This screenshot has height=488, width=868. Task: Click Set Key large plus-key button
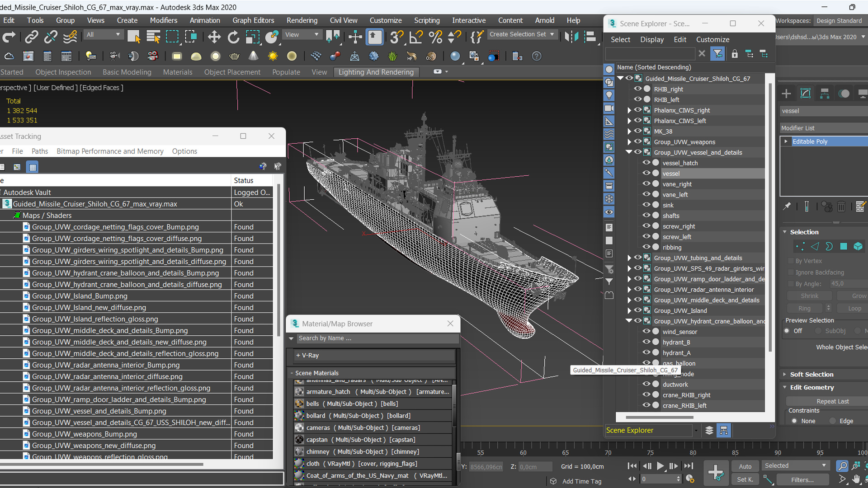coord(716,473)
